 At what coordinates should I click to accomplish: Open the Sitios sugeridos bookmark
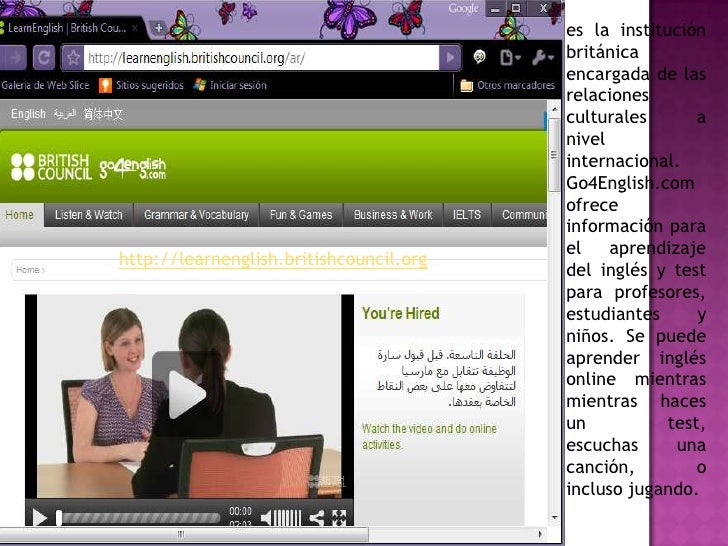[141, 85]
